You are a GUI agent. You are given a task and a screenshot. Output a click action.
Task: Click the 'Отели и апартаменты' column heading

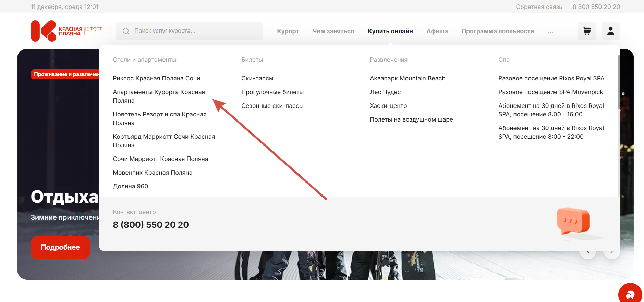(x=145, y=60)
